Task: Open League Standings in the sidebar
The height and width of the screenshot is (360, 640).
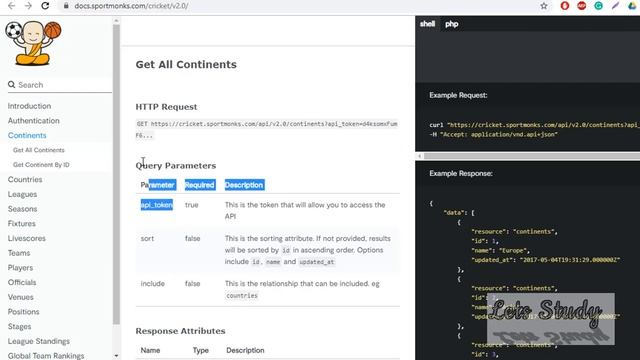Action: pyautogui.click(x=39, y=341)
